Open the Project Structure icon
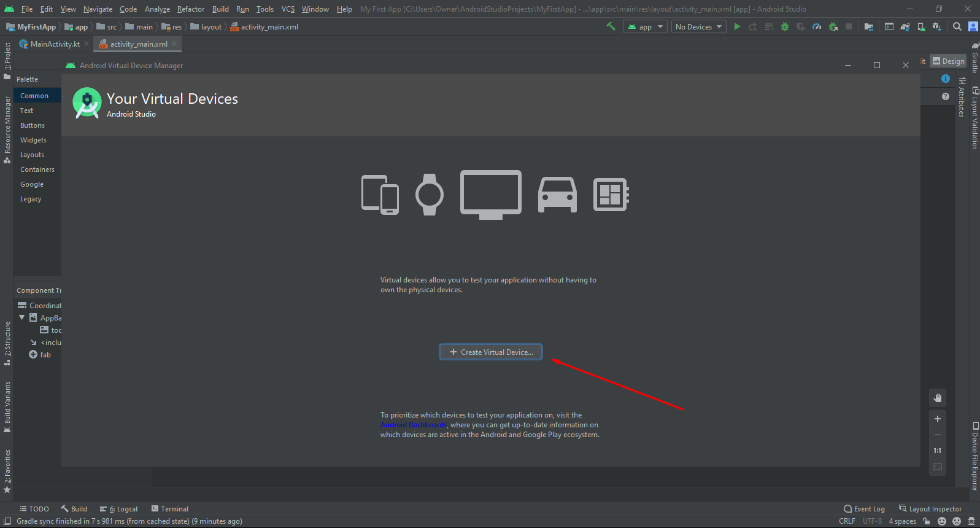The image size is (980, 528). [x=869, y=26]
